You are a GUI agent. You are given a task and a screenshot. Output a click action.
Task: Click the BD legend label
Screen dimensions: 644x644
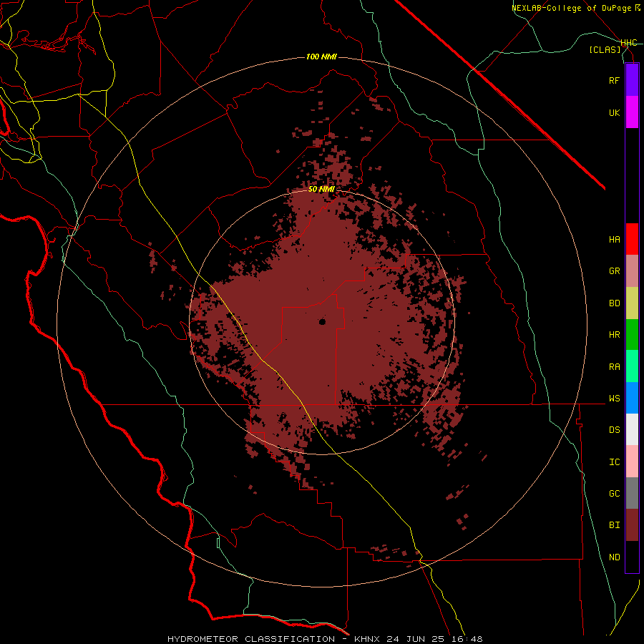pos(615,303)
